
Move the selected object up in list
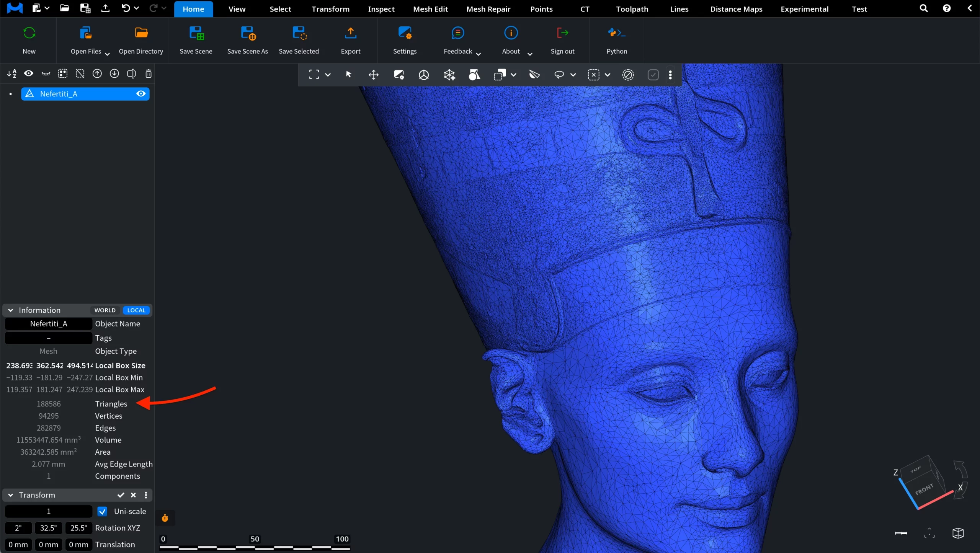(97, 73)
